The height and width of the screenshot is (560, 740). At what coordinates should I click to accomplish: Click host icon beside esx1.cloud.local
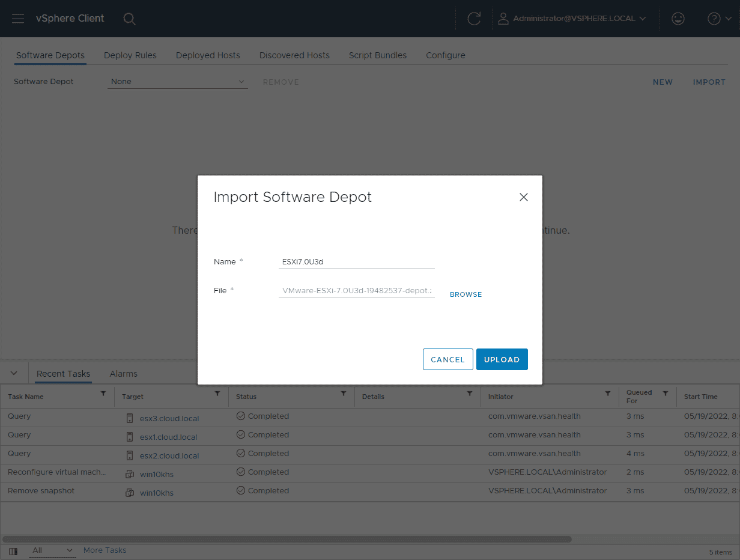(x=129, y=437)
